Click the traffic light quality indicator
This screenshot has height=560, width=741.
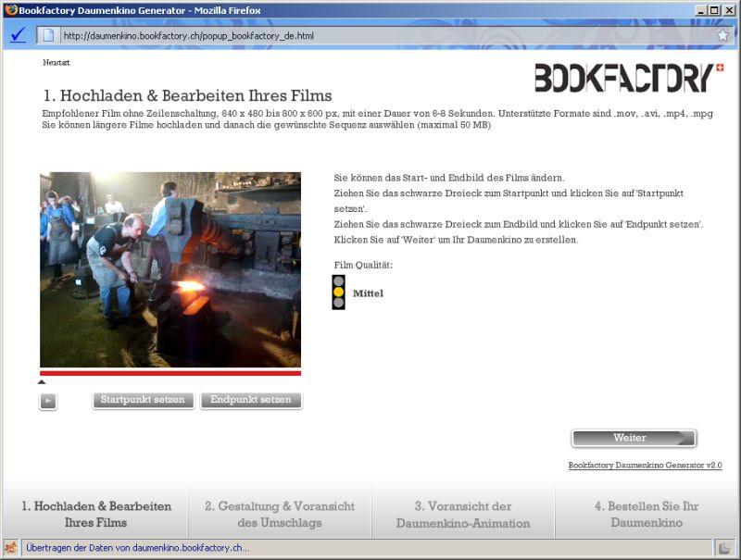338,292
